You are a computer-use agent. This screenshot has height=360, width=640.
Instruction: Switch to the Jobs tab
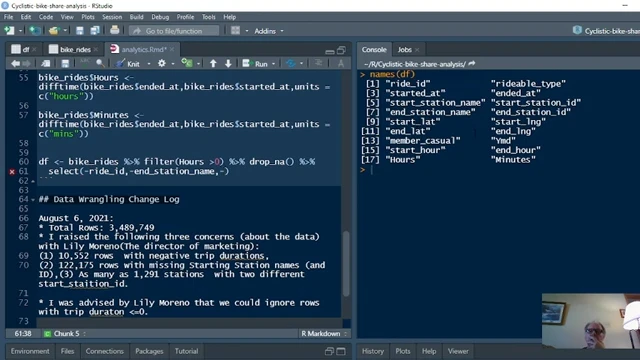click(x=404, y=49)
